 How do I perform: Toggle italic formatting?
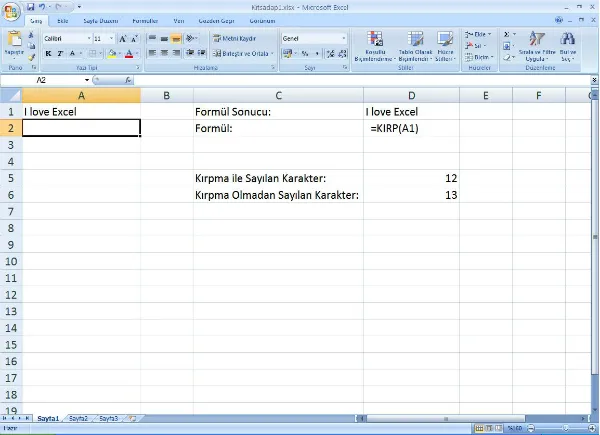click(x=60, y=54)
